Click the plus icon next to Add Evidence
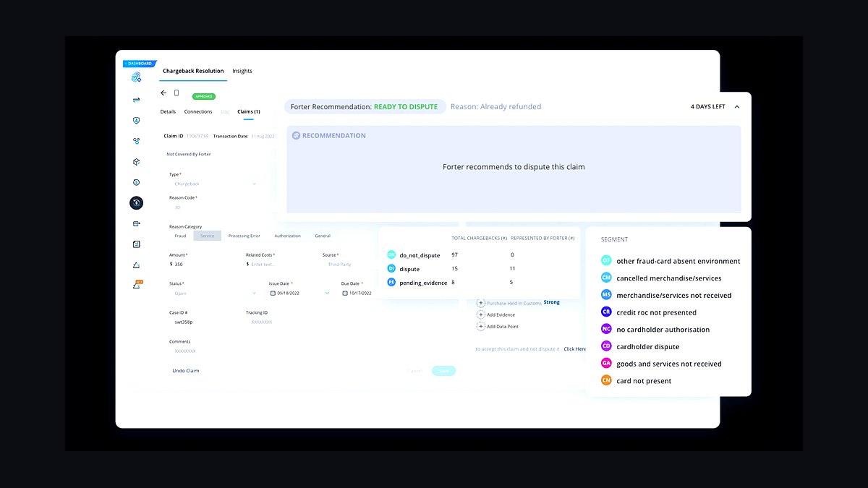868x488 pixels. coord(481,314)
